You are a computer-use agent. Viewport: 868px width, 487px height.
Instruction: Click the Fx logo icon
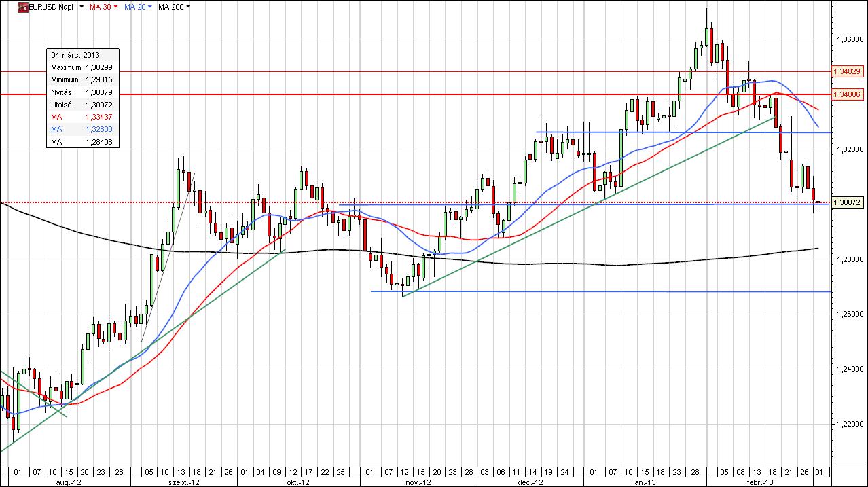(22, 7)
